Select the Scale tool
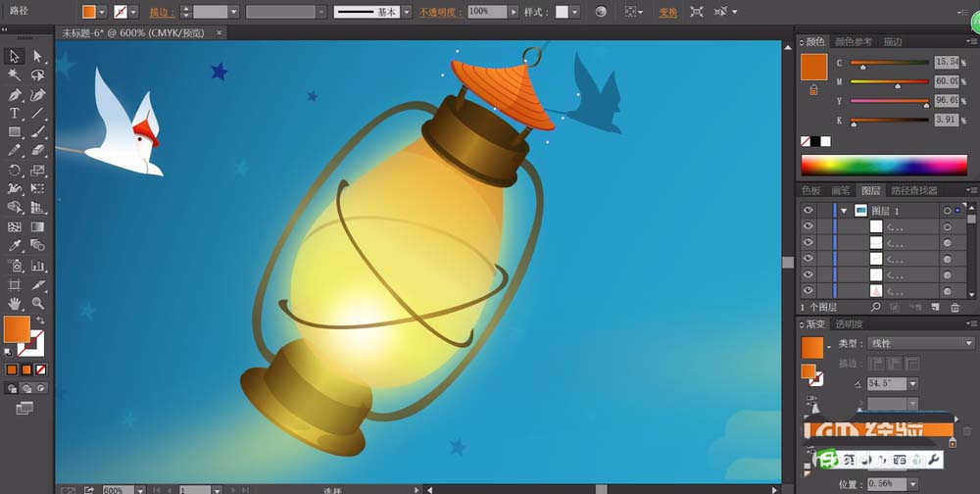The image size is (980, 494). point(37,171)
